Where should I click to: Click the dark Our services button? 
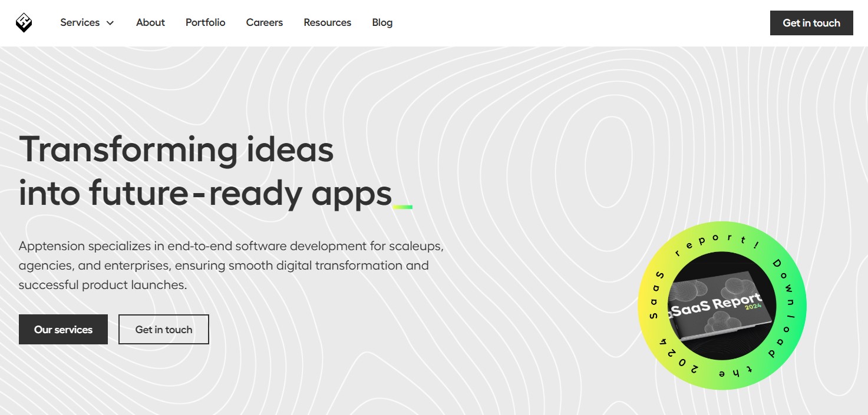[x=63, y=329]
